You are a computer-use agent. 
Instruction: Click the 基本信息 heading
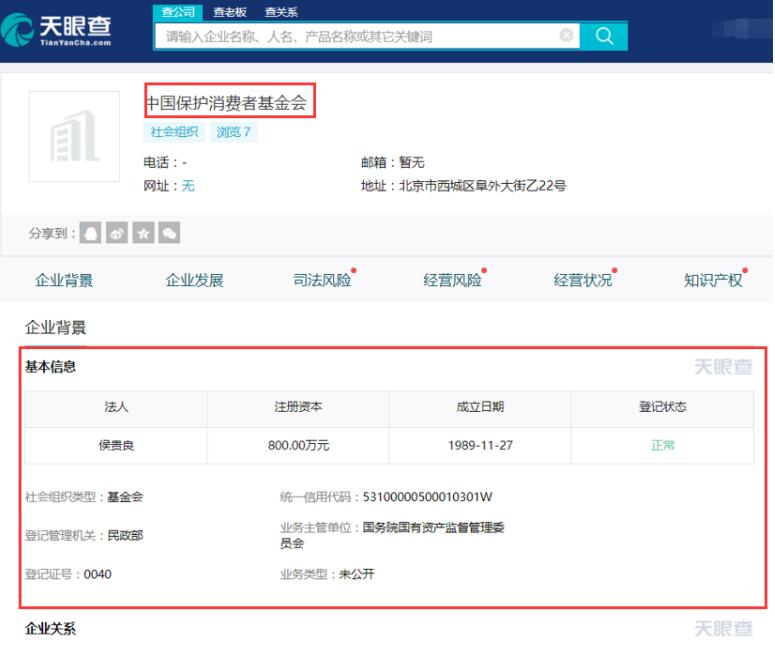(x=50, y=367)
